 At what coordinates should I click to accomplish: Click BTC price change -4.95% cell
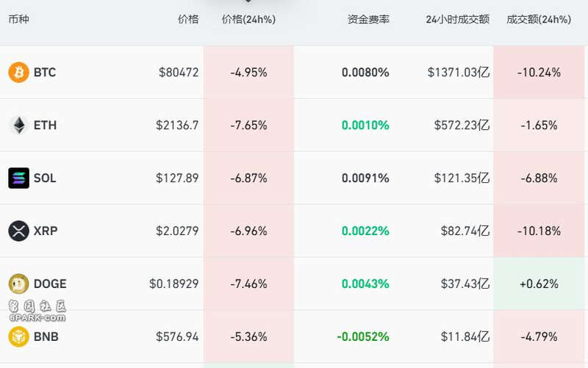pos(248,72)
